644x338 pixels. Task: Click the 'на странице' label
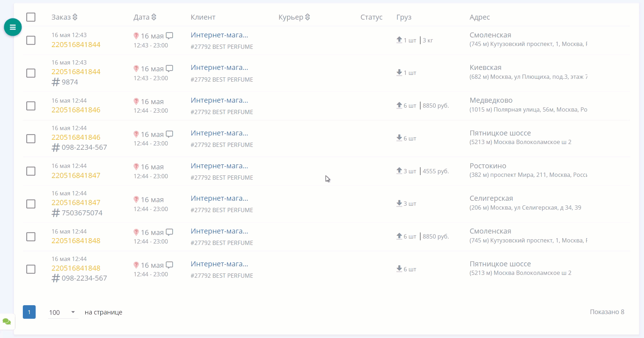(x=103, y=312)
